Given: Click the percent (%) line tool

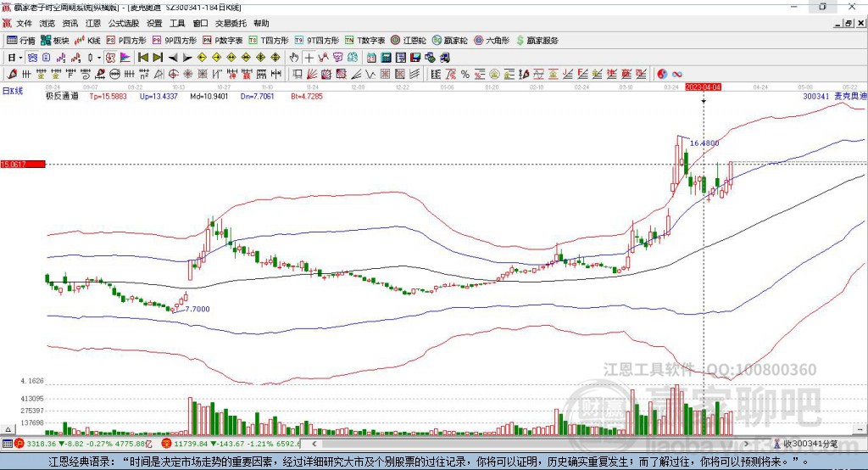Looking at the screenshot, I should [x=465, y=74].
